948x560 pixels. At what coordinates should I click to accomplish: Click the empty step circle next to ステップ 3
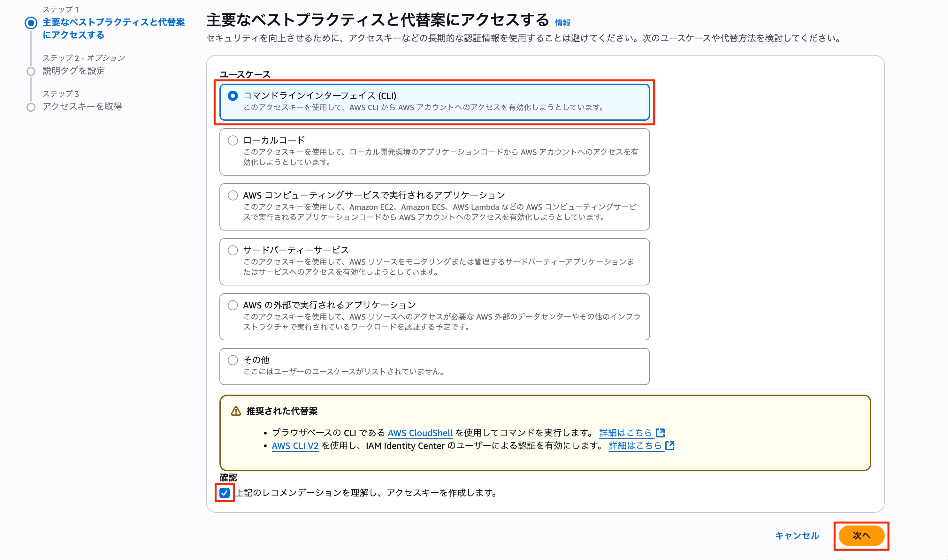[31, 108]
